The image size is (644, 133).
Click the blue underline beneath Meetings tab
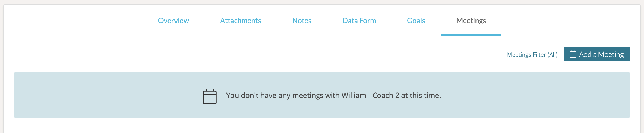[x=471, y=35]
